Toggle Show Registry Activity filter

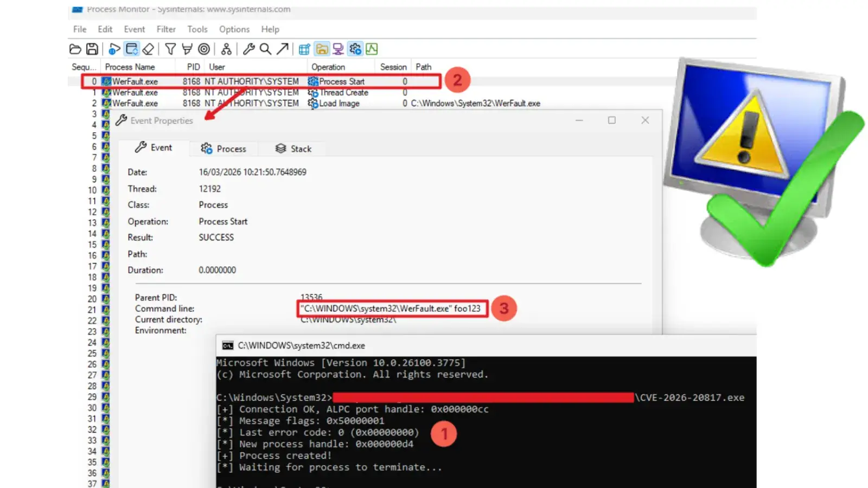click(304, 49)
